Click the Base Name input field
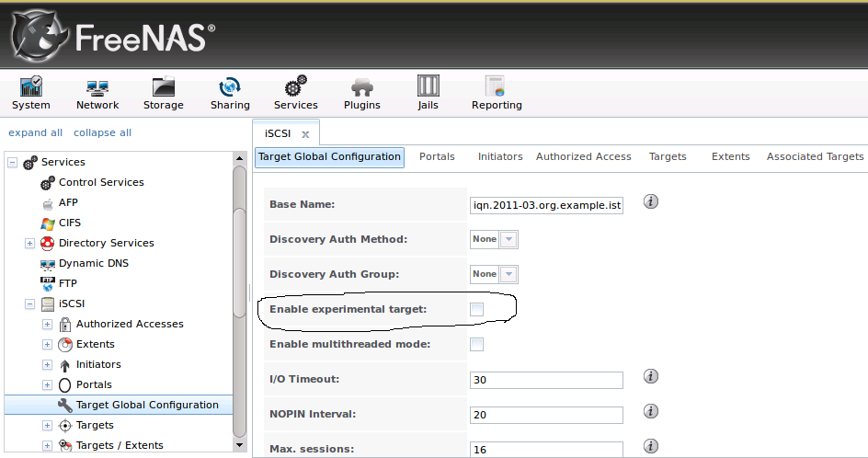 click(x=546, y=205)
